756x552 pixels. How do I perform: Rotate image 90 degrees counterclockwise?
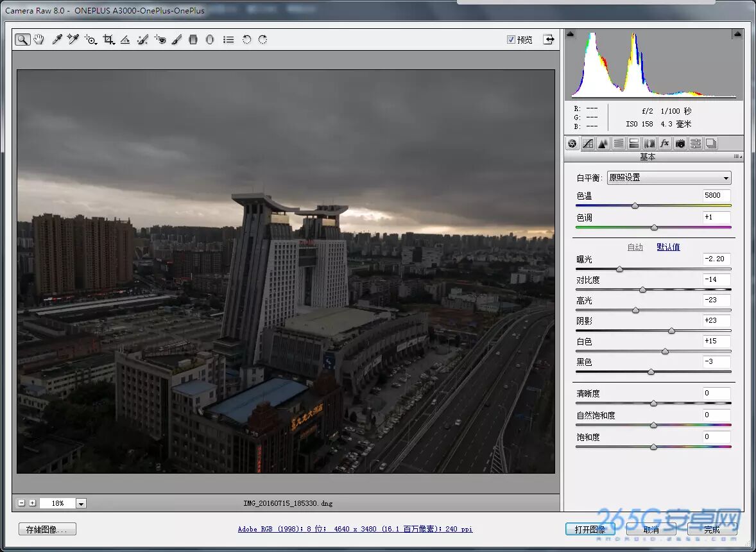pos(246,40)
